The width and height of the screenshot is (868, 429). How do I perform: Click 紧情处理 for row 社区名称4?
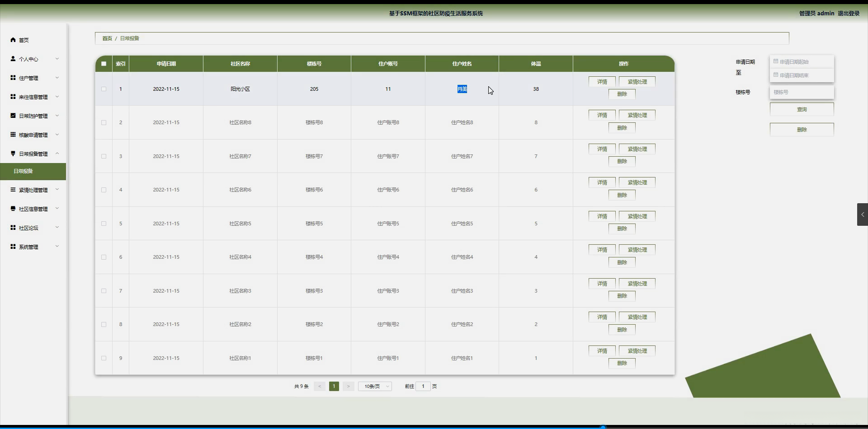coord(637,250)
